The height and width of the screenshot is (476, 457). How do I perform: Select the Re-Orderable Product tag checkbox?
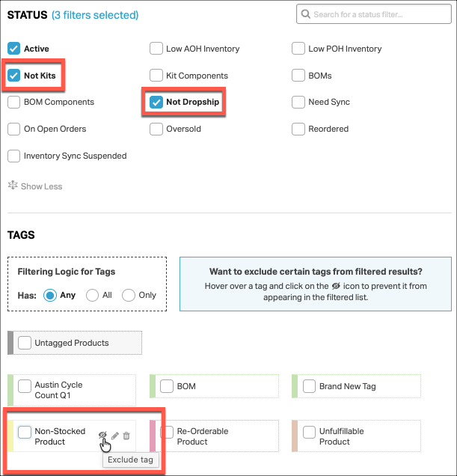tap(167, 432)
